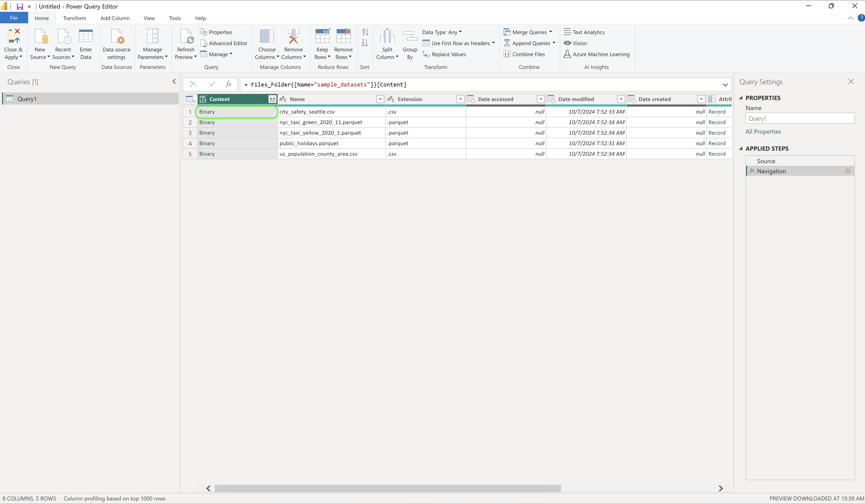The width and height of the screenshot is (865, 504).
Task: Click inside the Query1 name field
Action: [x=800, y=118]
